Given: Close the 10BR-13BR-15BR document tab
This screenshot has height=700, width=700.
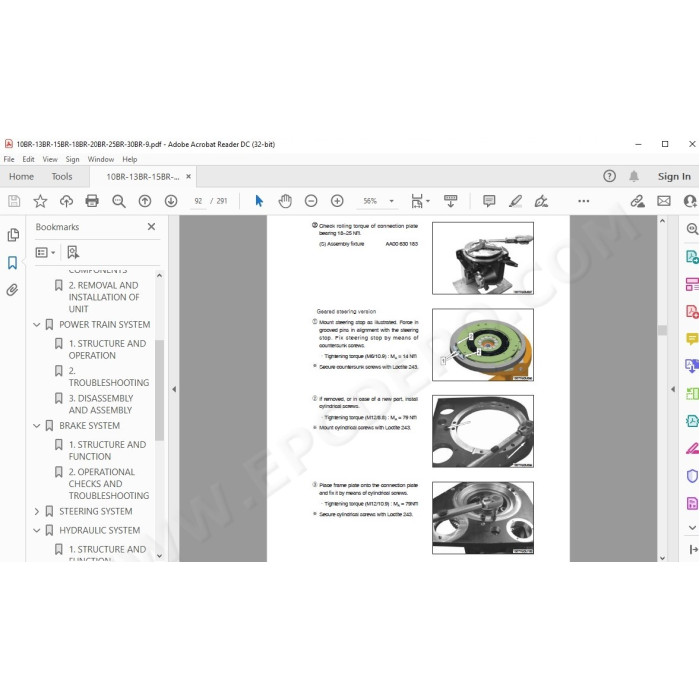Looking at the screenshot, I should [x=188, y=176].
